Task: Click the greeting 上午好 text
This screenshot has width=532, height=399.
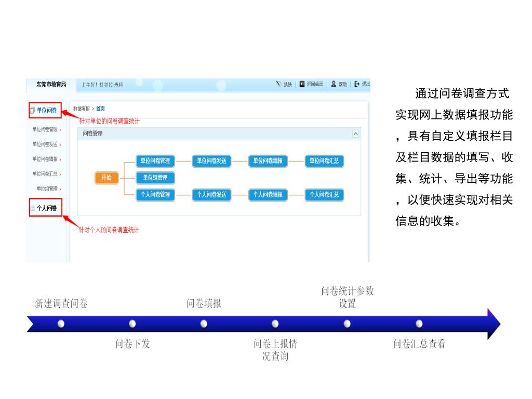Action: click(x=89, y=85)
